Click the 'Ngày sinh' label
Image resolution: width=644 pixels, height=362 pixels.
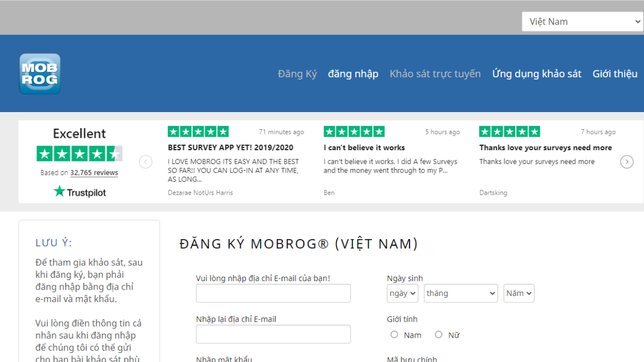tap(405, 278)
